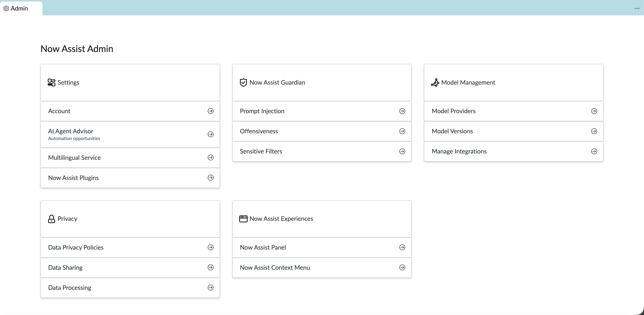The image size is (644, 315).
Task: Click the Now Assist Guardian shield icon
Action: coord(243,82)
